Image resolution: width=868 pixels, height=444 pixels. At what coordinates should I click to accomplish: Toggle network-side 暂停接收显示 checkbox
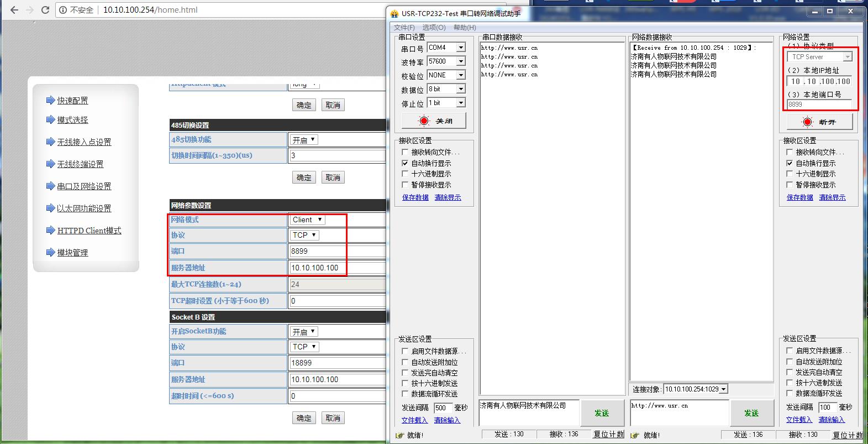790,185
